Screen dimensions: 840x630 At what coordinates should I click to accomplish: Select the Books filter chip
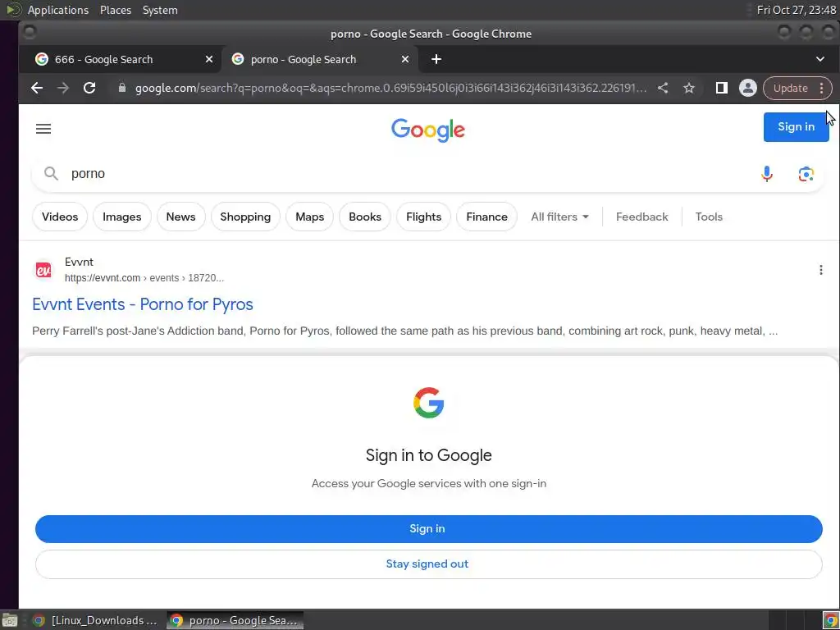point(365,217)
